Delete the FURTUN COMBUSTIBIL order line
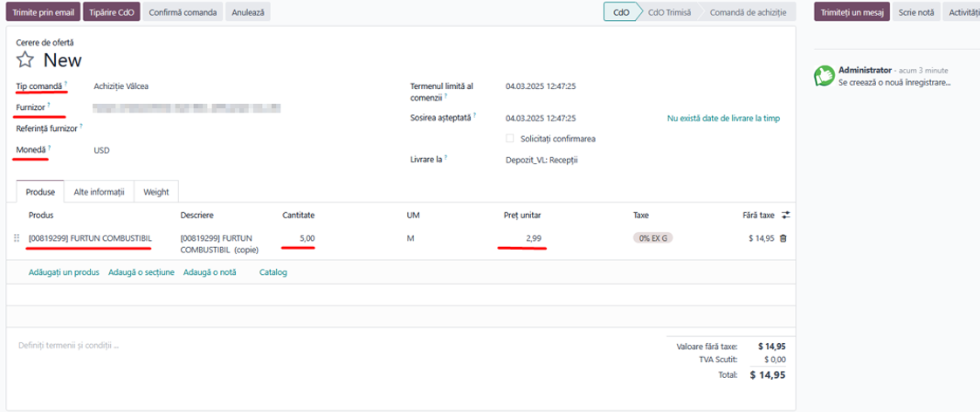The height and width of the screenshot is (412, 980). pyautogui.click(x=783, y=237)
